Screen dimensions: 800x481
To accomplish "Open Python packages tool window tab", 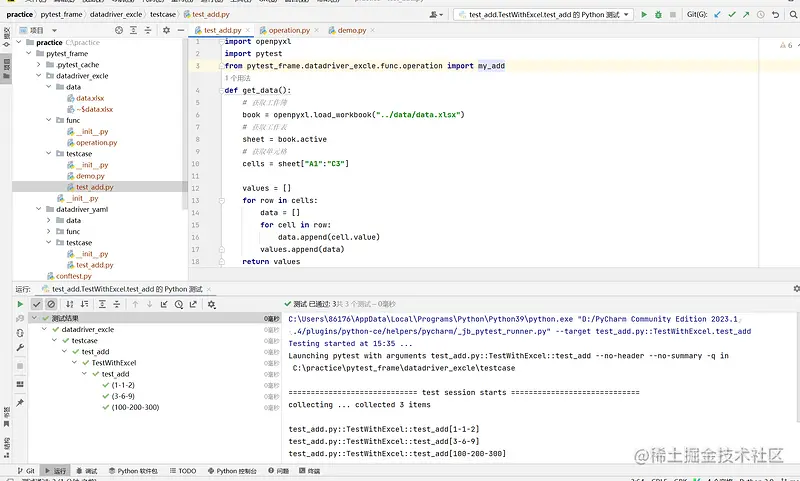I will pyautogui.click(x=133, y=471).
